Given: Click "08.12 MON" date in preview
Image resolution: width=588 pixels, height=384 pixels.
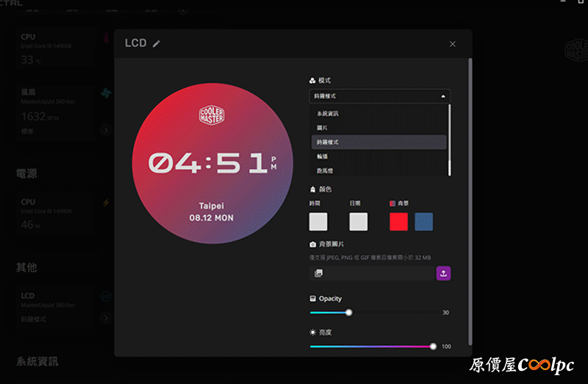Looking at the screenshot, I should pyautogui.click(x=212, y=218).
